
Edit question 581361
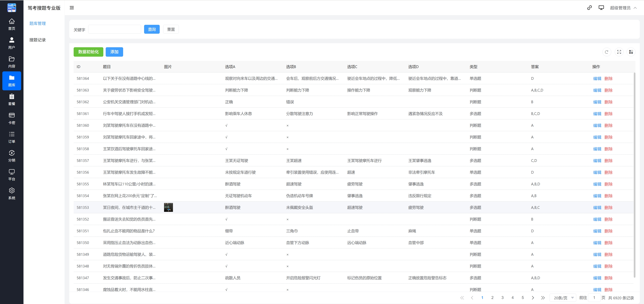[597, 114]
